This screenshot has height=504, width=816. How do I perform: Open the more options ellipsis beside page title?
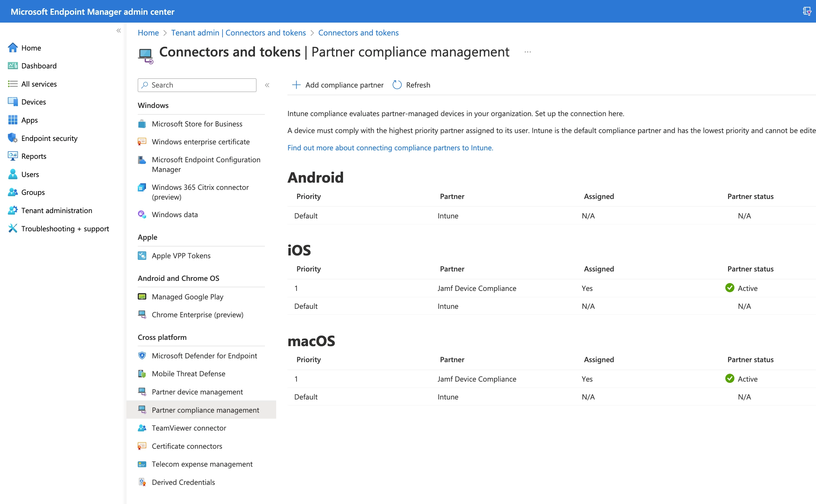(527, 52)
